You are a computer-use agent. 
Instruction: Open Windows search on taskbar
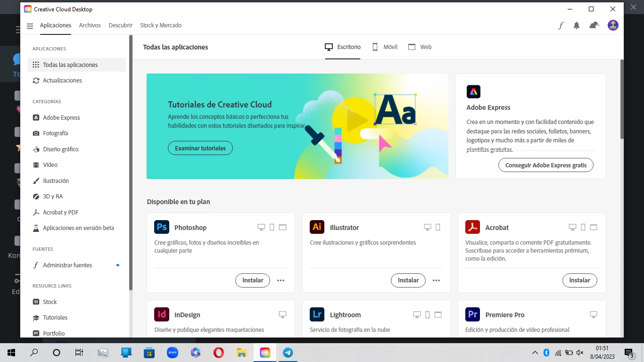(34, 353)
